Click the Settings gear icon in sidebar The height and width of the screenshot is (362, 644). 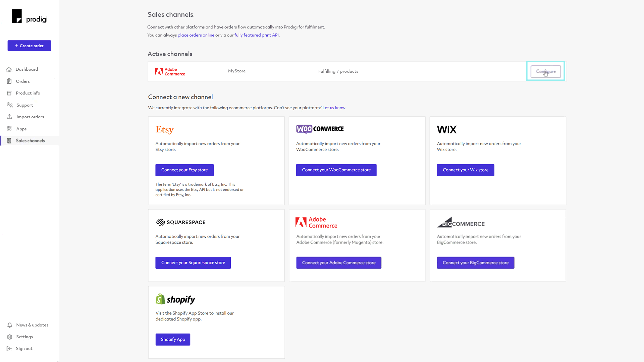pyautogui.click(x=9, y=337)
